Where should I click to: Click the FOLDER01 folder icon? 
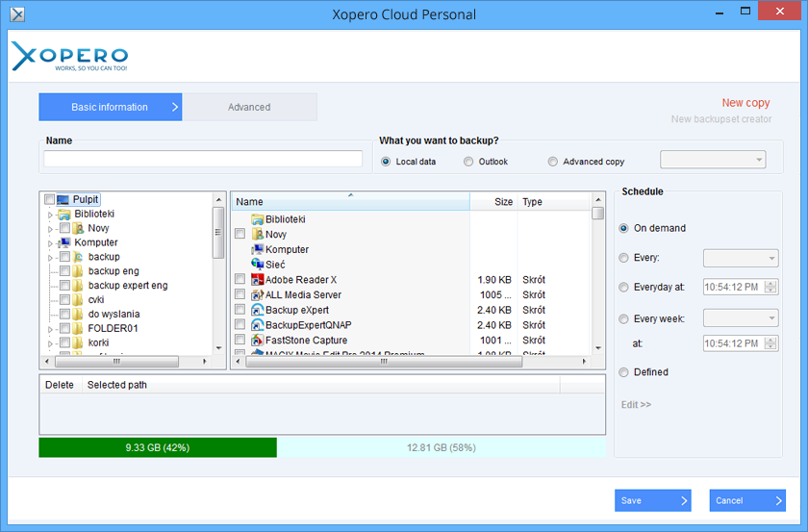coord(78,328)
